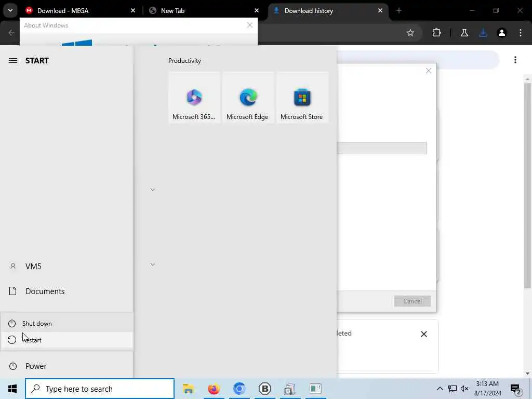
Task: Open Chrome from the taskbar
Action: pyautogui.click(x=239, y=389)
